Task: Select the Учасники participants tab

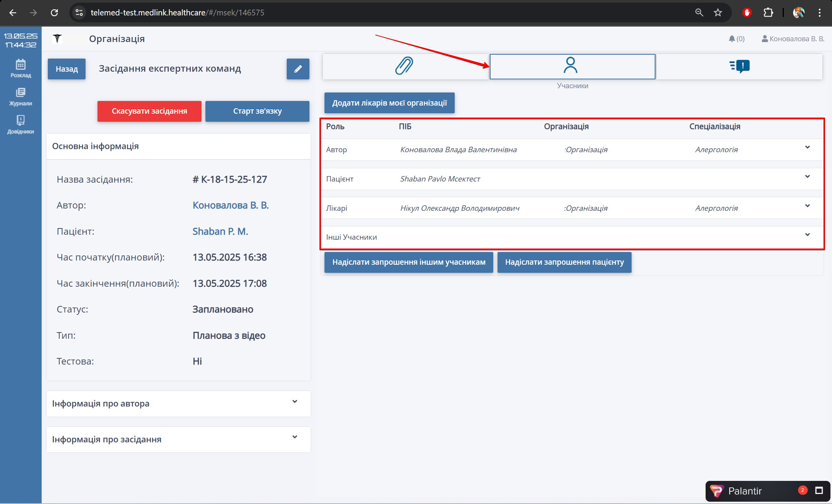Action: (572, 66)
